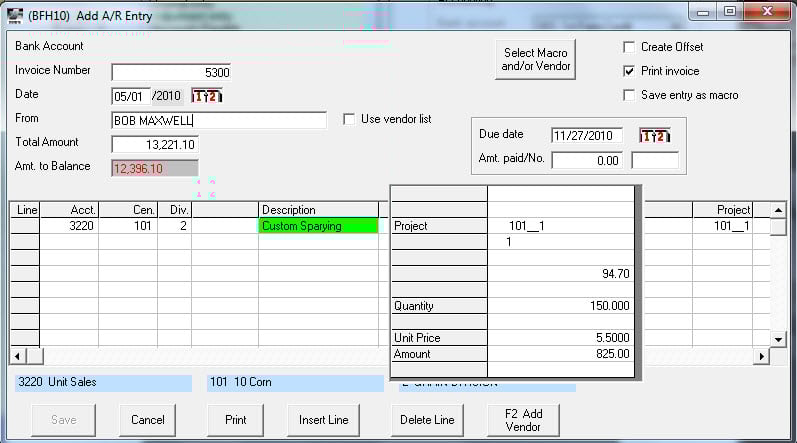Remove row using Delete Line button
Screen dimensions: 797x443
point(426,420)
